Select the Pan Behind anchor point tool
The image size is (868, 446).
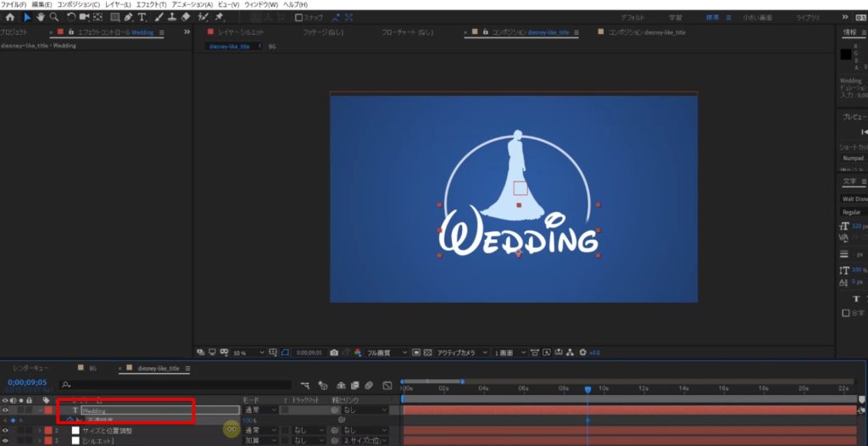[98, 17]
